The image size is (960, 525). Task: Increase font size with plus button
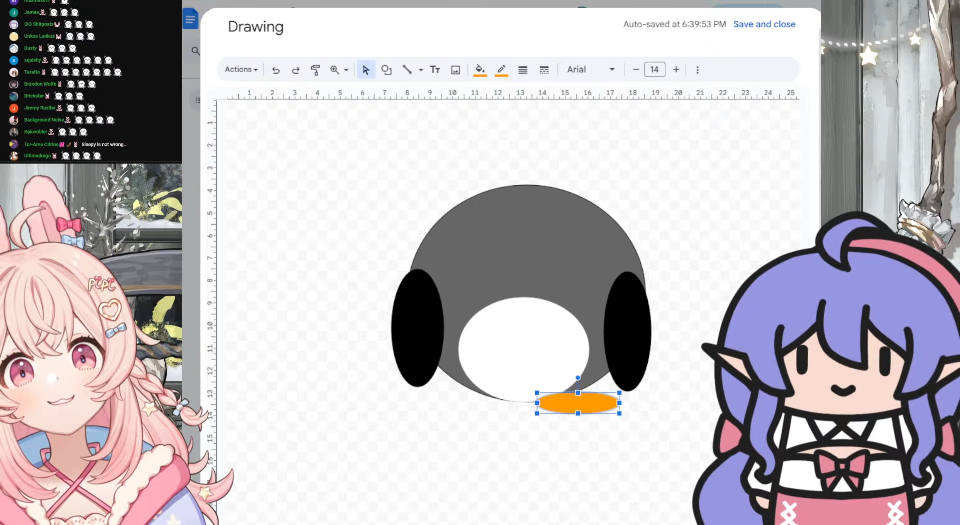pyautogui.click(x=676, y=70)
